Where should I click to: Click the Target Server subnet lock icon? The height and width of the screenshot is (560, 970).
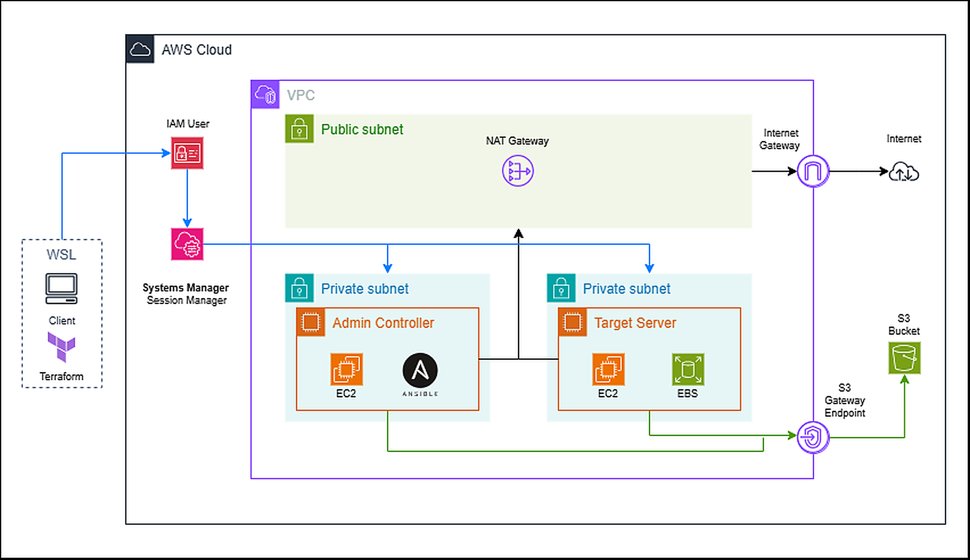(x=561, y=288)
